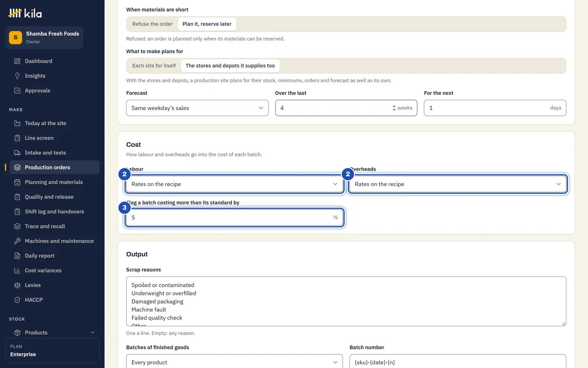This screenshot has width=588, height=368.
Task: Click the Cost variances chart icon
Action: pyautogui.click(x=17, y=270)
